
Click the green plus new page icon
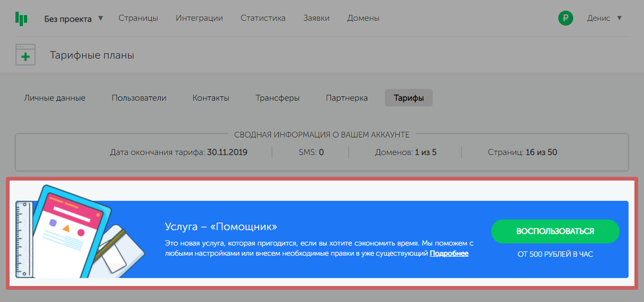click(x=25, y=55)
